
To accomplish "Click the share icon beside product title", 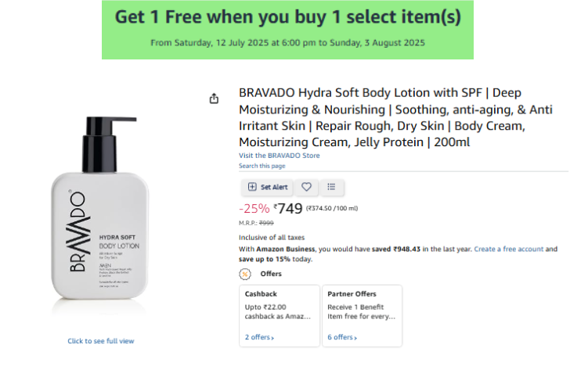I will pos(214,99).
